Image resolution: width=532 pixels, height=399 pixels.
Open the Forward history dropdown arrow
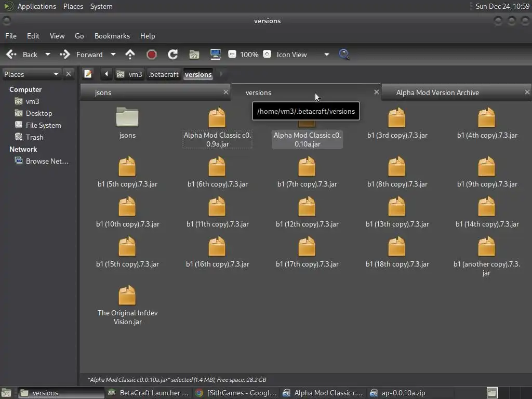coord(113,54)
